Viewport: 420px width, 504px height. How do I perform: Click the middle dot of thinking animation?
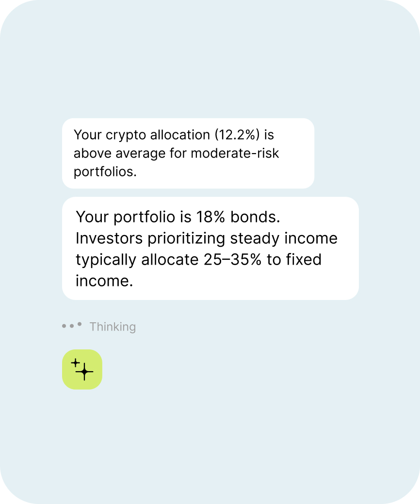click(72, 326)
